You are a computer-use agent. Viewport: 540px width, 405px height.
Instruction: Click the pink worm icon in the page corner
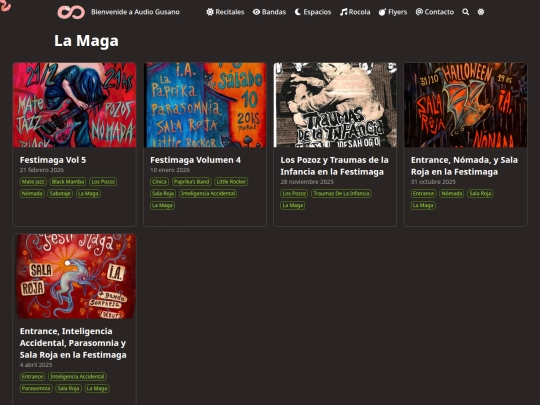coord(5,5)
